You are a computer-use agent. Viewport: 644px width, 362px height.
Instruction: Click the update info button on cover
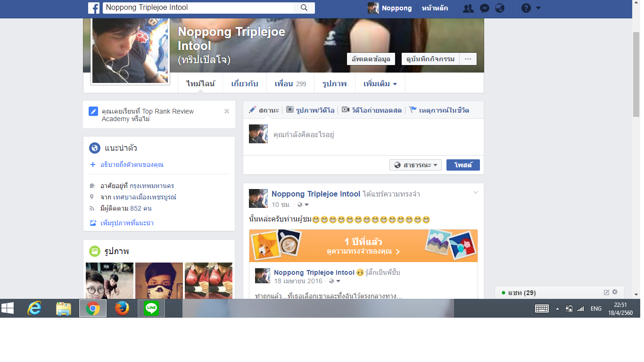tap(371, 59)
